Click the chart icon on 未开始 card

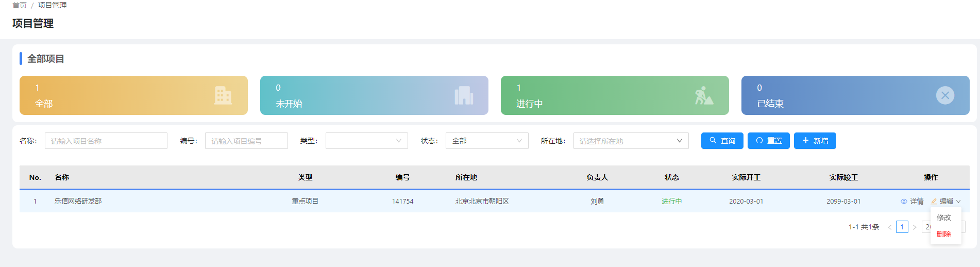click(464, 95)
